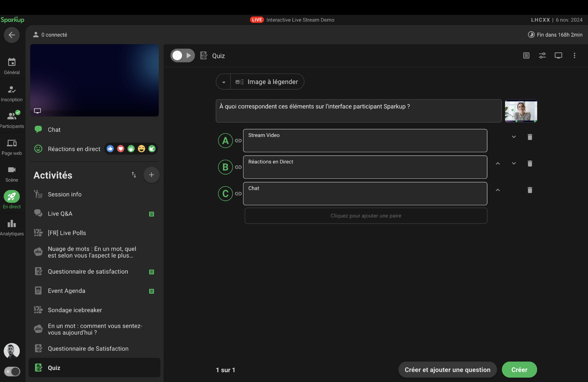Toggle the Quiz activity launch switch
The height and width of the screenshot is (382, 588).
point(182,56)
